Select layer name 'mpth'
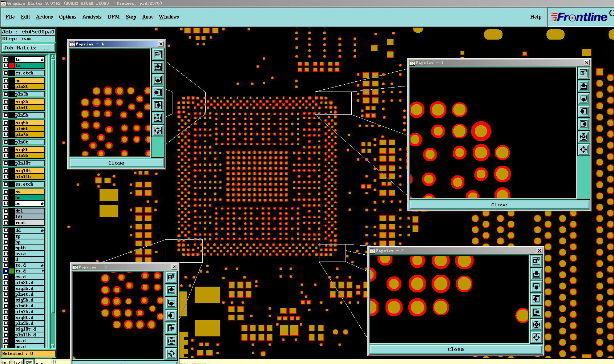Viewport: 614px width, 364px height. click(29, 248)
